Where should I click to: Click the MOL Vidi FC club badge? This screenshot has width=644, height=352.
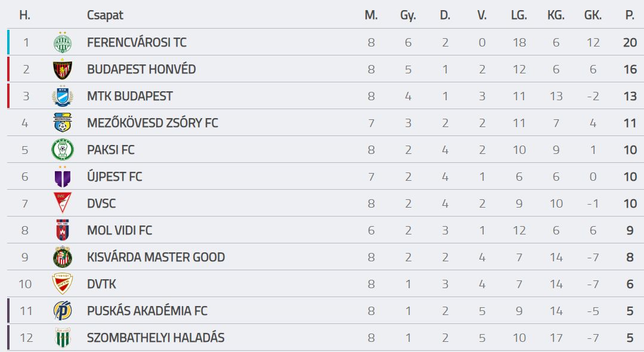click(63, 230)
